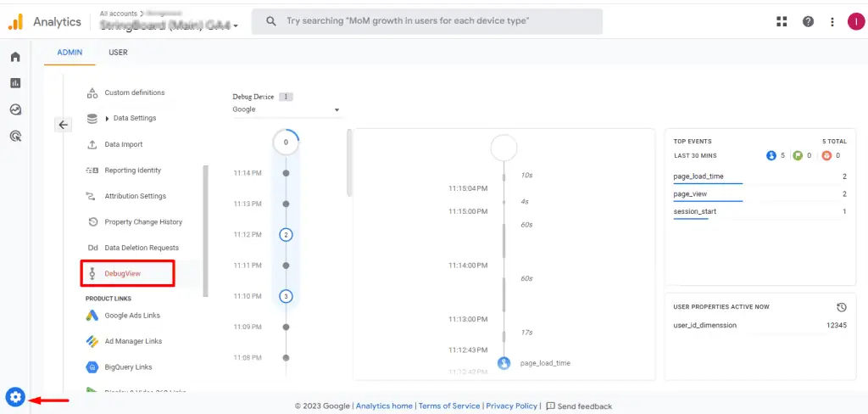Open the DebugView menu item
The width and height of the screenshot is (868, 414).
pyautogui.click(x=122, y=273)
